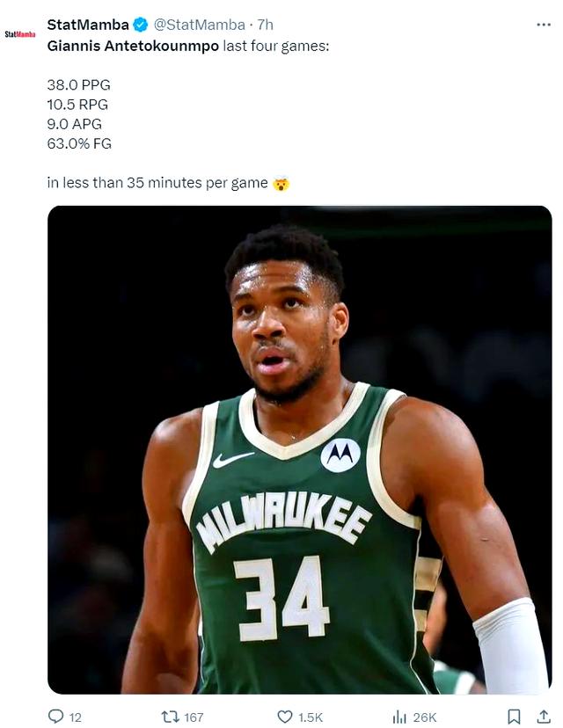Image resolution: width=563 pixels, height=728 pixels.
Task: Share the tweet using the upload arrow icon
Action: [x=543, y=717]
